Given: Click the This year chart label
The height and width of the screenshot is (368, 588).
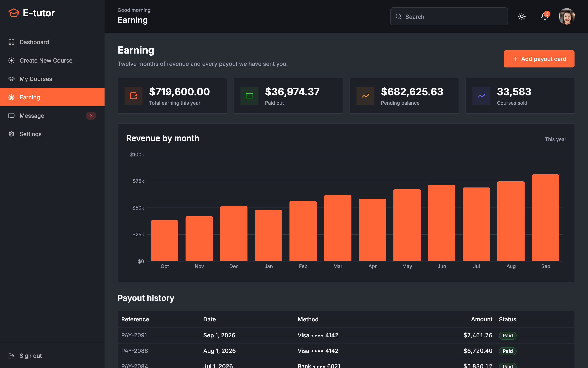Looking at the screenshot, I should 556,139.
